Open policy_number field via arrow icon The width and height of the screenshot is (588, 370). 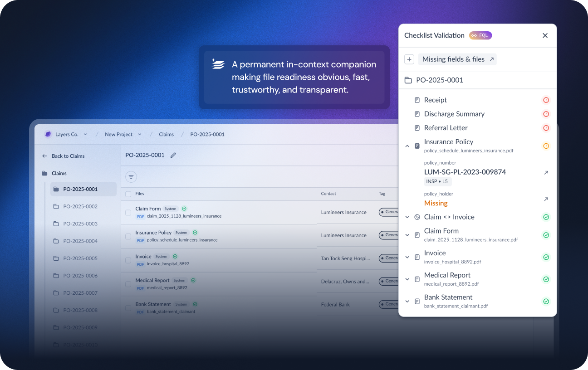[x=546, y=172]
